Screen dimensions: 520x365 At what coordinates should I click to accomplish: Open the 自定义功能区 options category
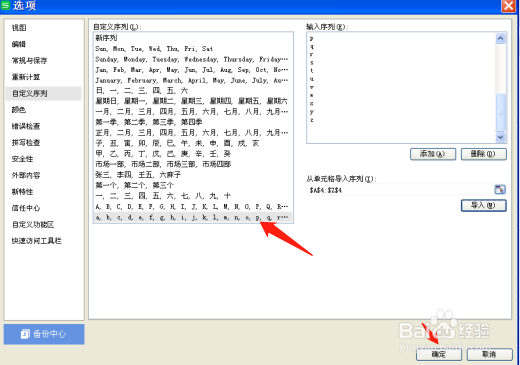click(x=33, y=224)
